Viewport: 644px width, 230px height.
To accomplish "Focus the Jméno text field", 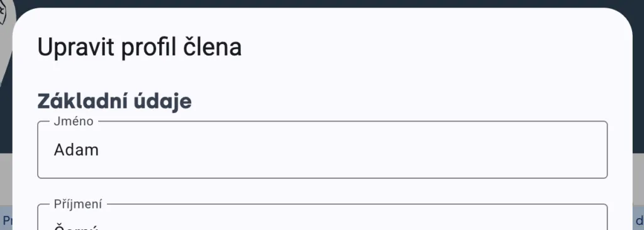I will pos(322,150).
